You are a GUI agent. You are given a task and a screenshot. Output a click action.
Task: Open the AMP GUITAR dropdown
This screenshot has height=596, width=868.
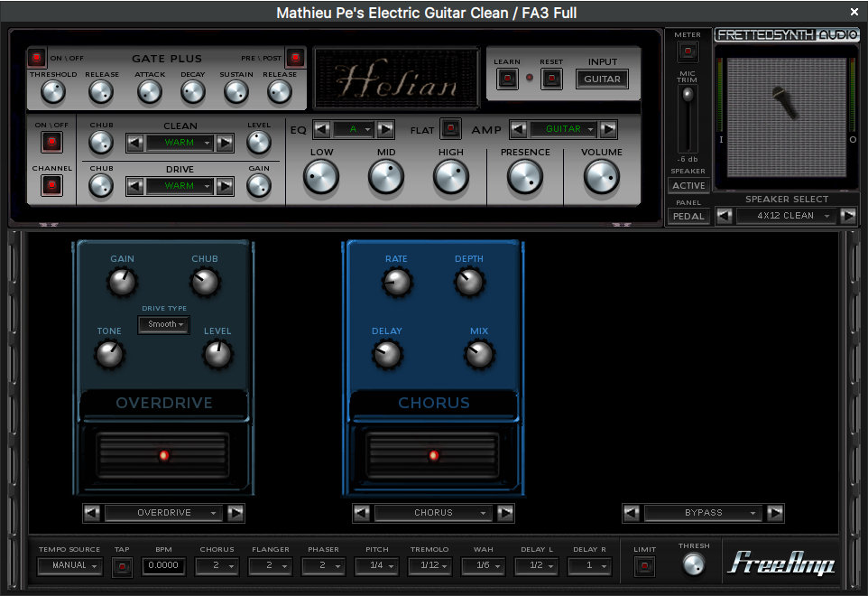[564, 130]
